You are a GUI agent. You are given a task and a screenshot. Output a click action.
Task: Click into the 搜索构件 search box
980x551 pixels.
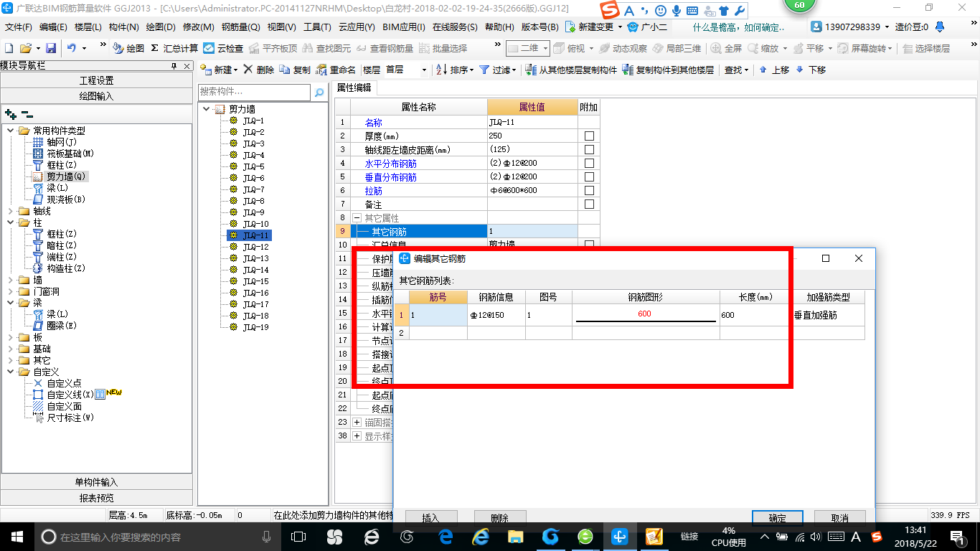254,92
